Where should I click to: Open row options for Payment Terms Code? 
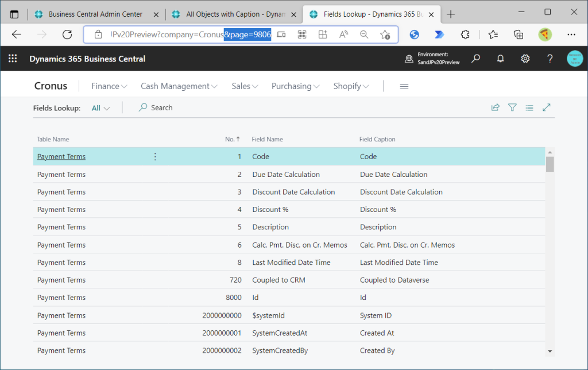pos(155,156)
